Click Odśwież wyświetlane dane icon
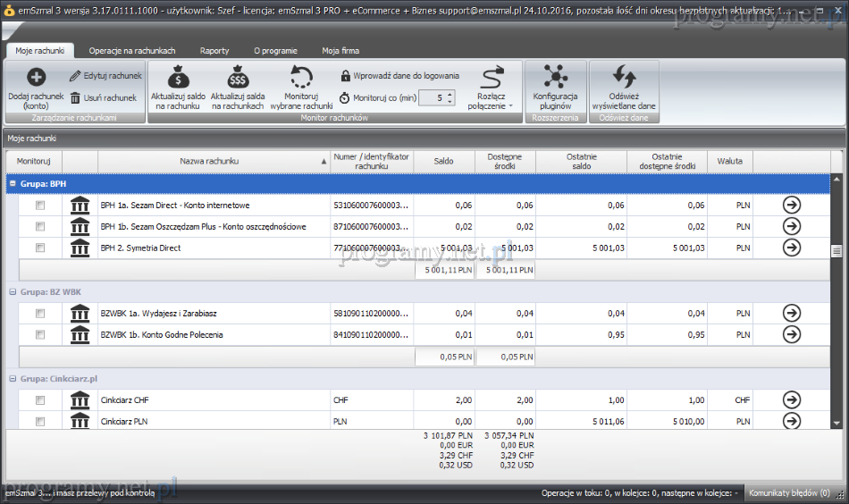Viewport: 849px width, 504px height. (x=624, y=78)
